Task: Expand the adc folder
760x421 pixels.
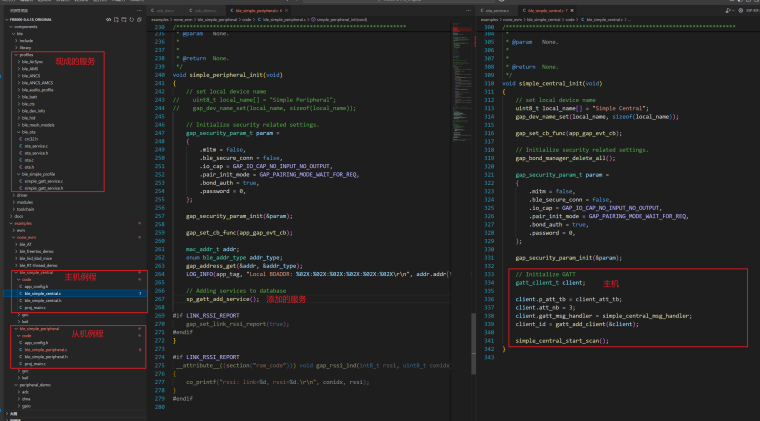Action: pos(25,392)
